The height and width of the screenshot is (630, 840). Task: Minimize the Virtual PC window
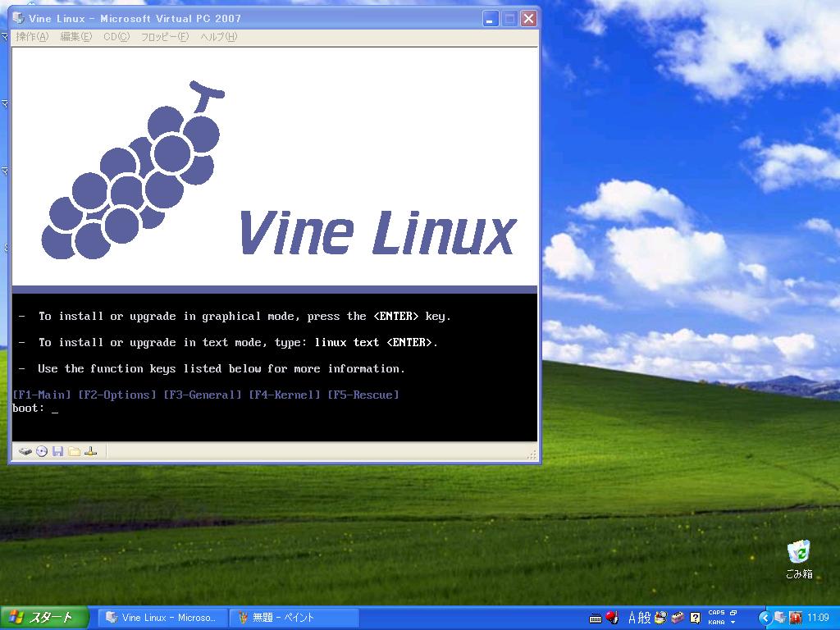tap(491, 19)
